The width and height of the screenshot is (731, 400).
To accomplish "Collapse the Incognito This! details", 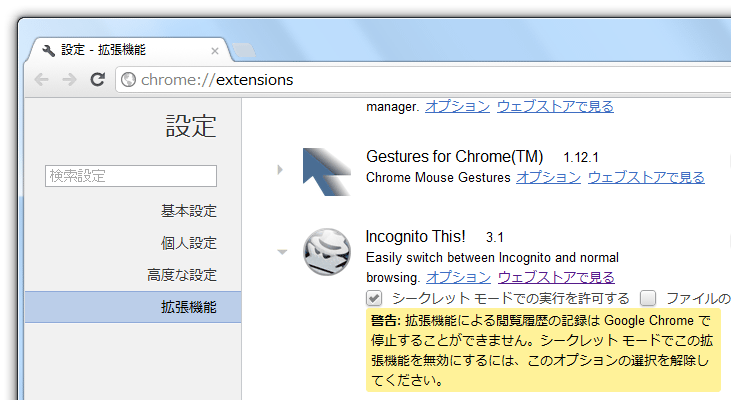I will point(282,252).
